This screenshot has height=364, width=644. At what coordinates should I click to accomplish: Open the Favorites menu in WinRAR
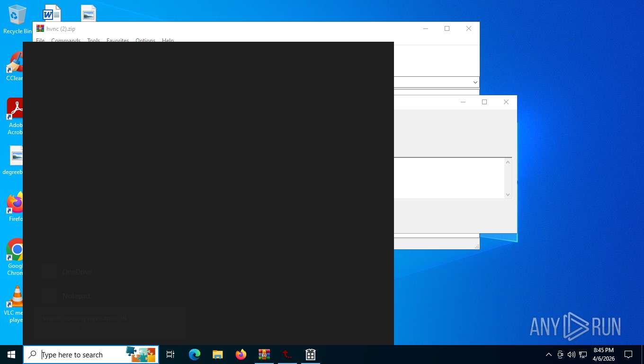[x=117, y=40]
